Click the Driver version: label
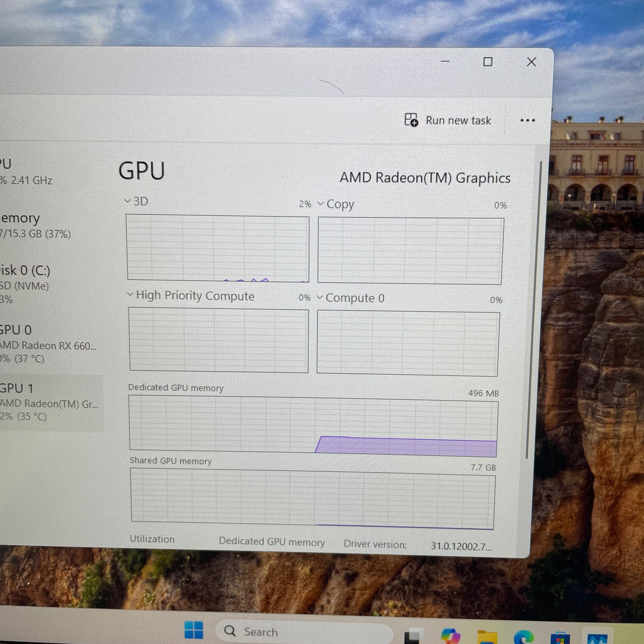The height and width of the screenshot is (644, 644). tap(375, 544)
